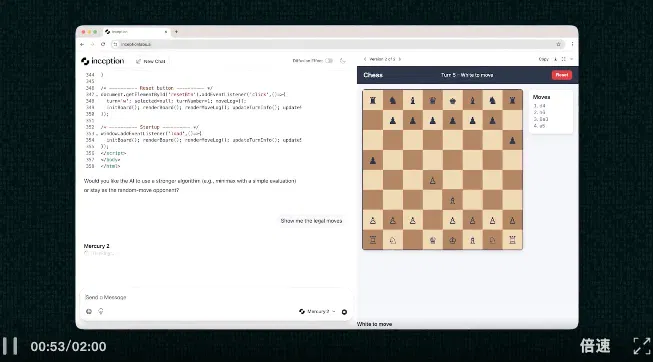Screen dimensions: 653x362
Task: Bookmark this page with the star icon
Action: (x=558, y=44)
